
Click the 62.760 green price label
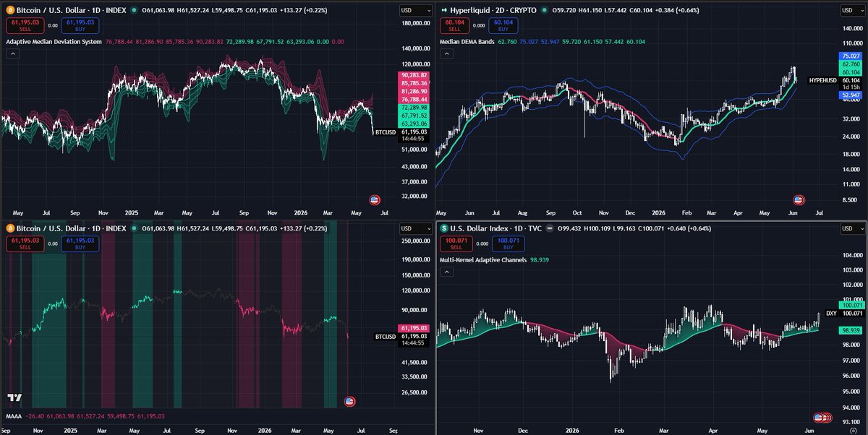coord(851,64)
